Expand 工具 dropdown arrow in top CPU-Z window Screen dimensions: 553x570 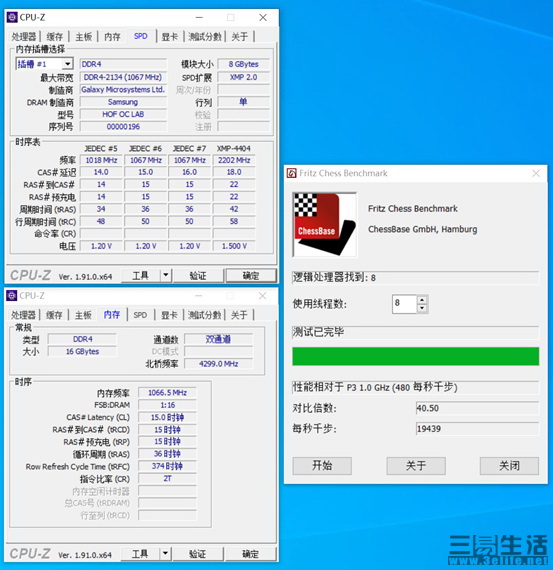[165, 275]
